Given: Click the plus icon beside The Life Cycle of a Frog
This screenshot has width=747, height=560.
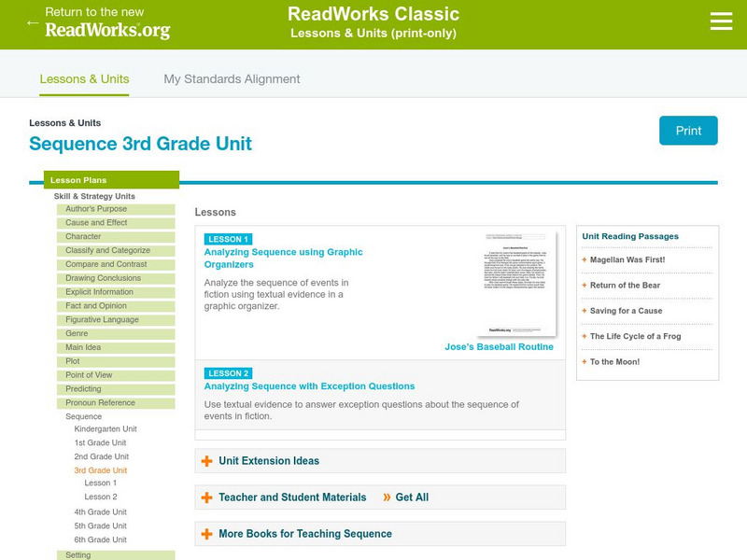Looking at the screenshot, I should (585, 336).
